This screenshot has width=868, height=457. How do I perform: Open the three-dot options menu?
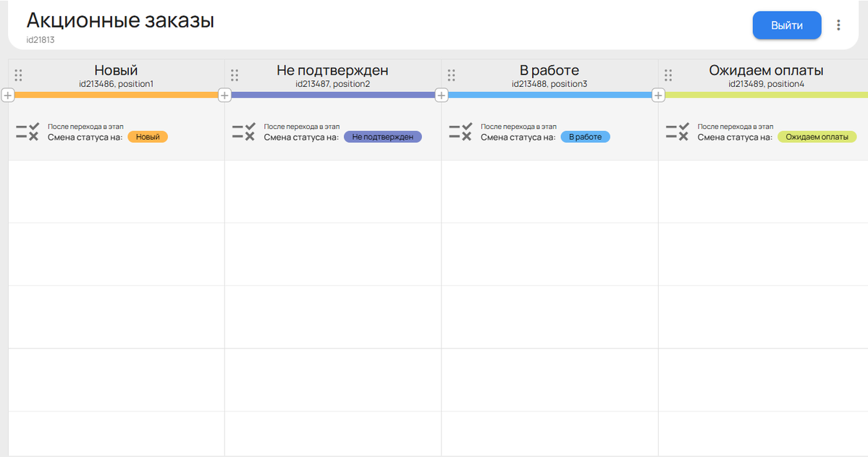point(838,25)
